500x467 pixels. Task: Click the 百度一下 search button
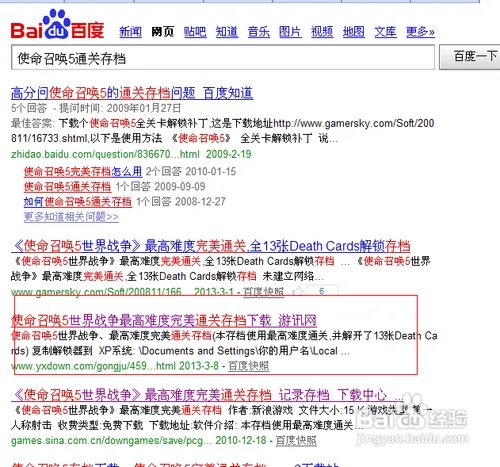tap(471, 57)
